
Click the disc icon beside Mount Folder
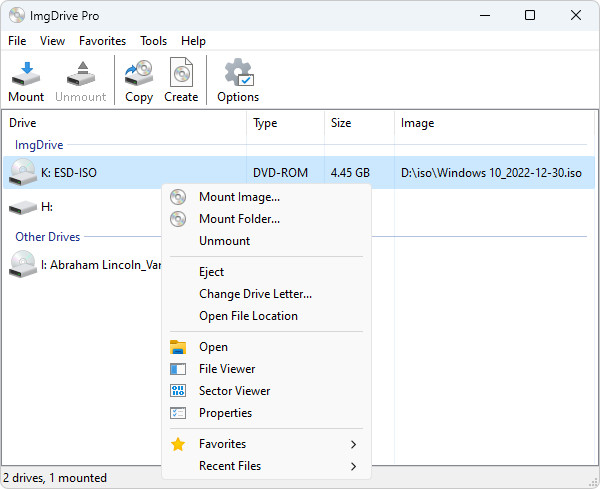178,219
